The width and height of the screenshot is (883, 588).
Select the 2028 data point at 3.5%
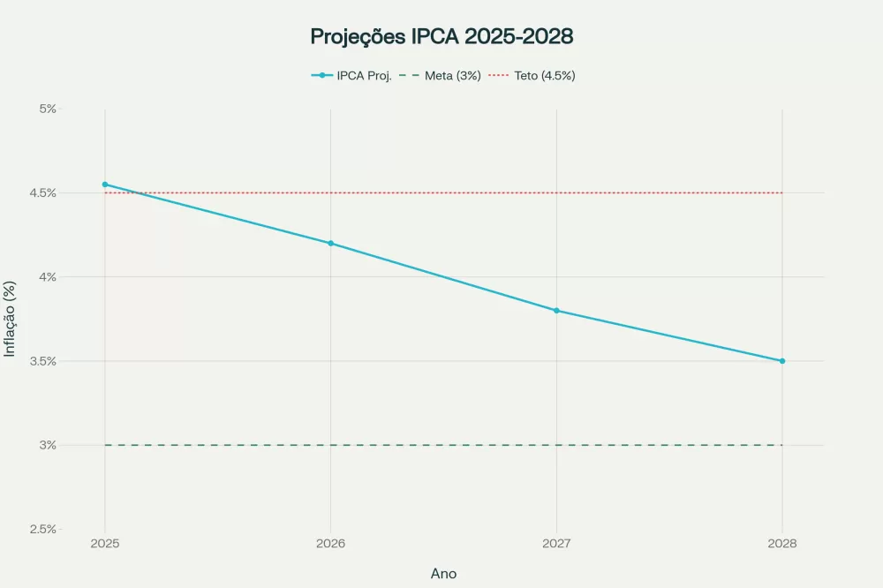coord(782,361)
